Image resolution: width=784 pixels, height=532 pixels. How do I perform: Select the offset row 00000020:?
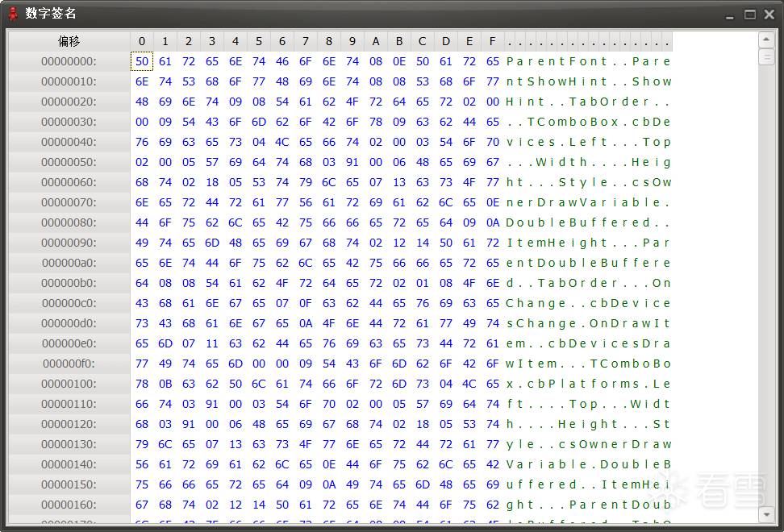click(69, 102)
